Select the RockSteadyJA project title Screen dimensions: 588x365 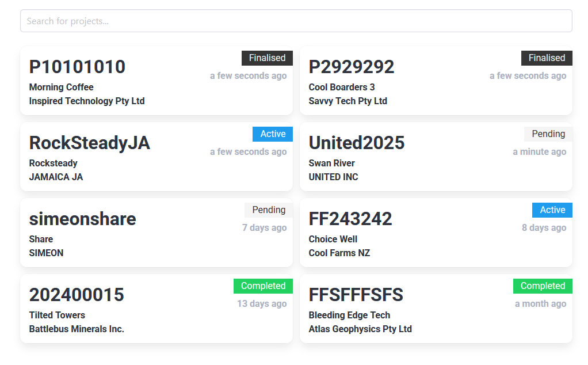(x=89, y=143)
